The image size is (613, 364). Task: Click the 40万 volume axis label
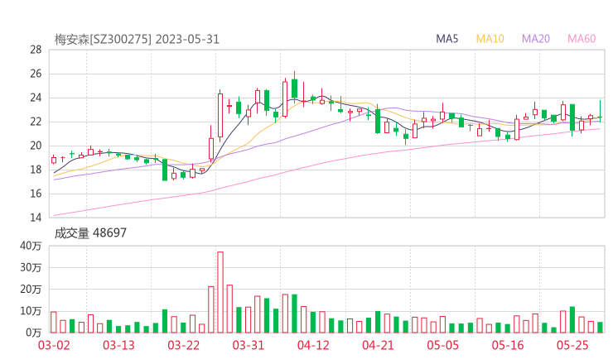[x=31, y=246]
